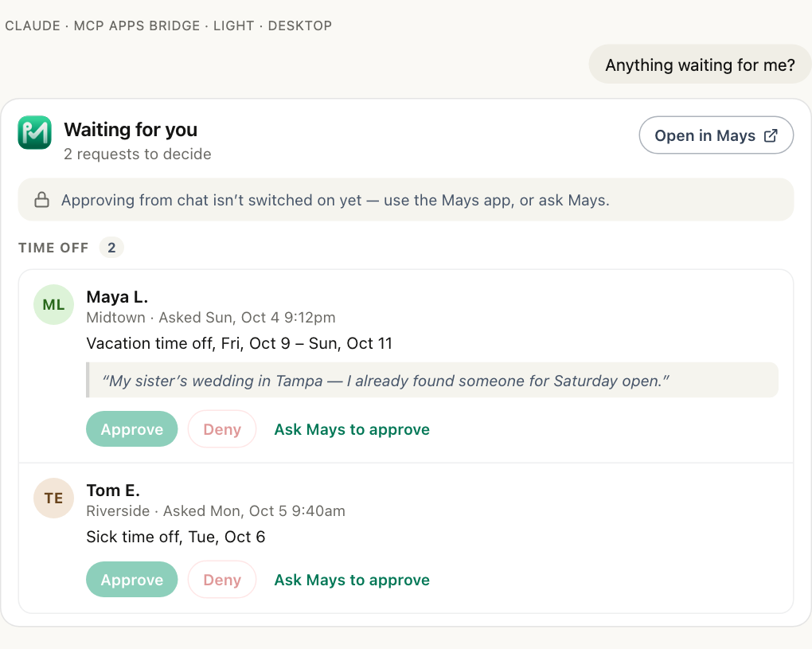Click 'Vacation time off, Fri, Oct 9' text
Screen dimensions: 812x649
[x=240, y=343]
